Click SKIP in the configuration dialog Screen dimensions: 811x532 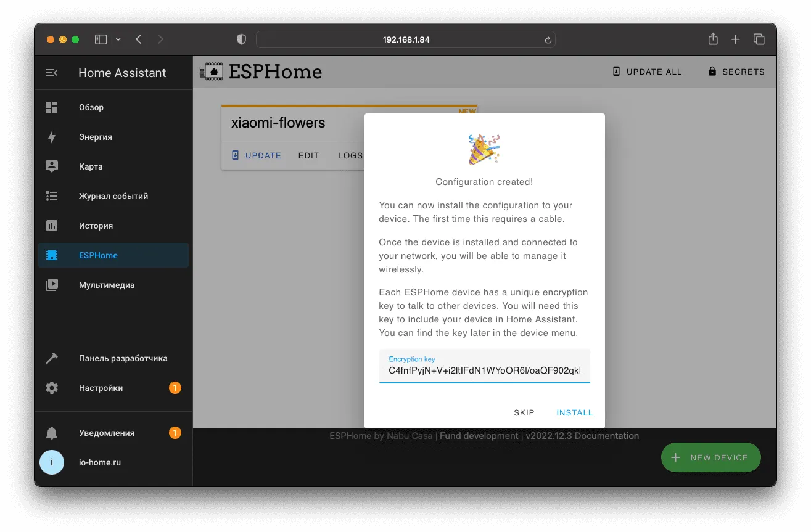pos(524,412)
